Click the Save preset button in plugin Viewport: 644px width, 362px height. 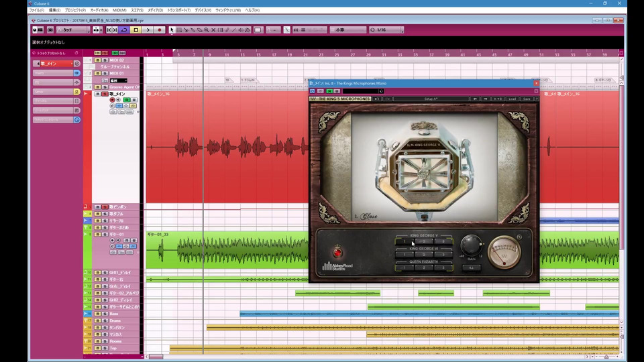tap(527, 99)
